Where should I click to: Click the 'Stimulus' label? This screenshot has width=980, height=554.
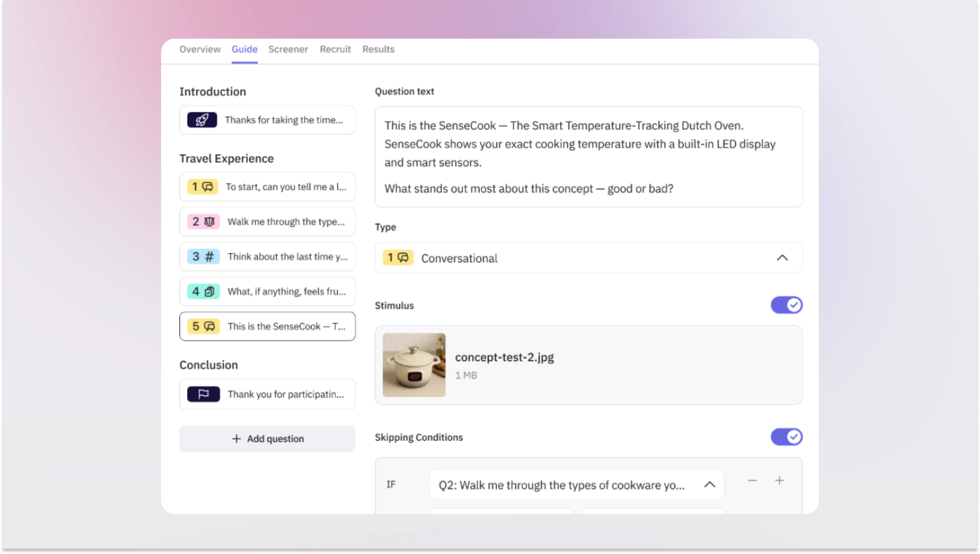tap(395, 305)
